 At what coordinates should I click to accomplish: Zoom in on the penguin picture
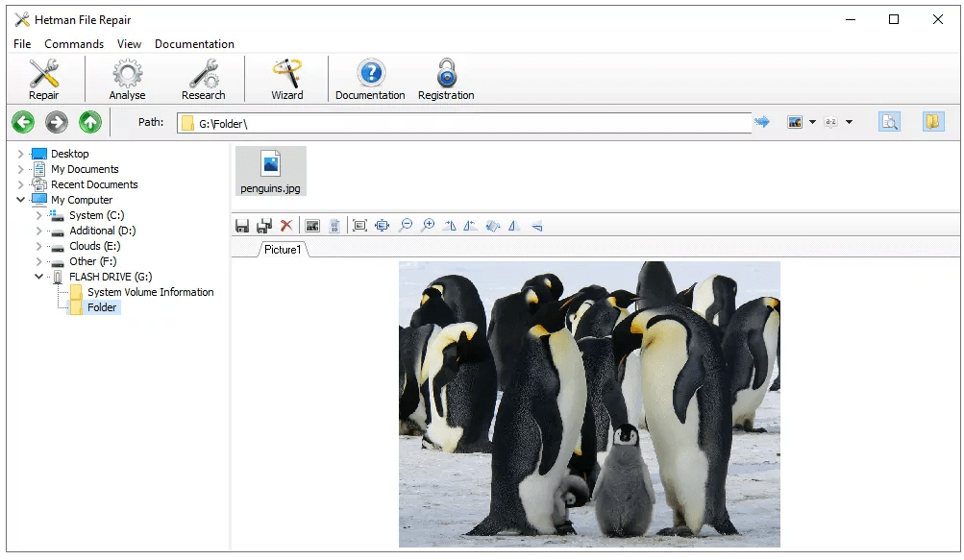click(x=429, y=225)
